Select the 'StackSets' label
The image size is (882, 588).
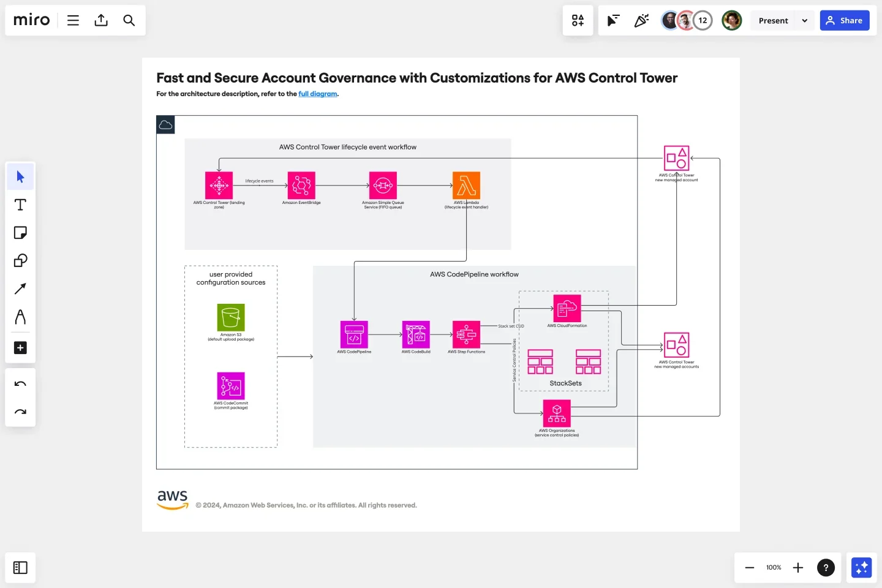click(x=565, y=383)
